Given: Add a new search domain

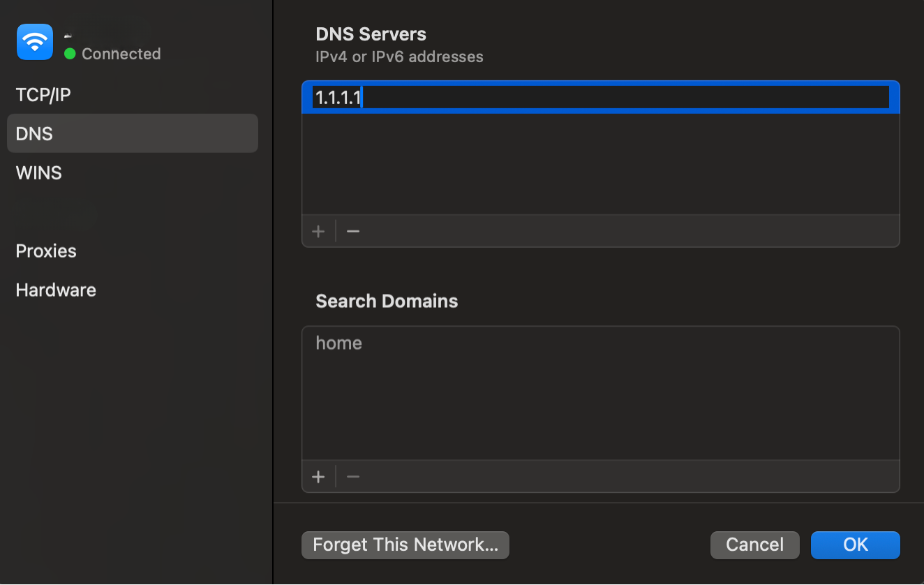Looking at the screenshot, I should (x=318, y=476).
